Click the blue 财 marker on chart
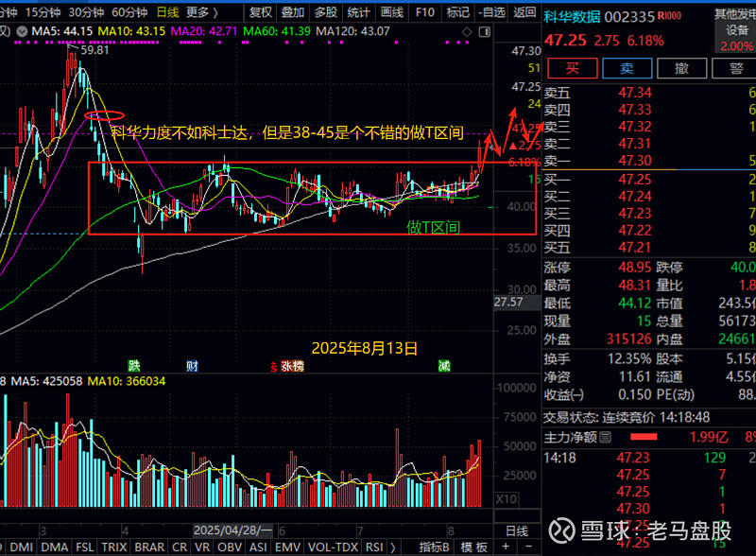 pyautogui.click(x=192, y=366)
